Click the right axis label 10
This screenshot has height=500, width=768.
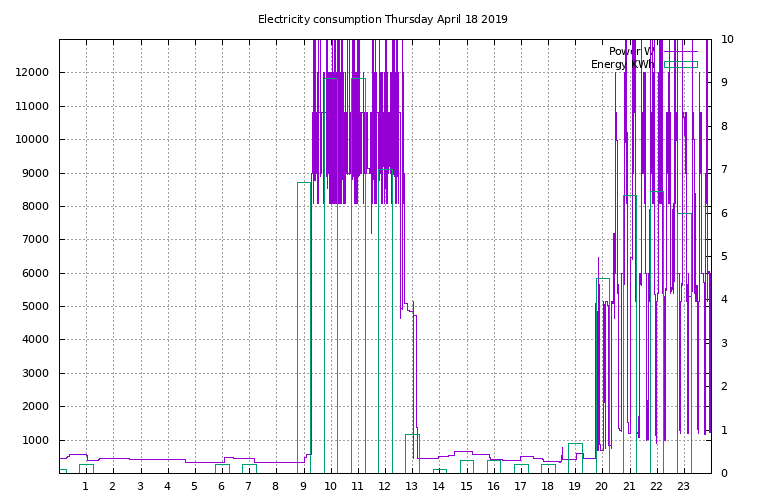pos(727,39)
